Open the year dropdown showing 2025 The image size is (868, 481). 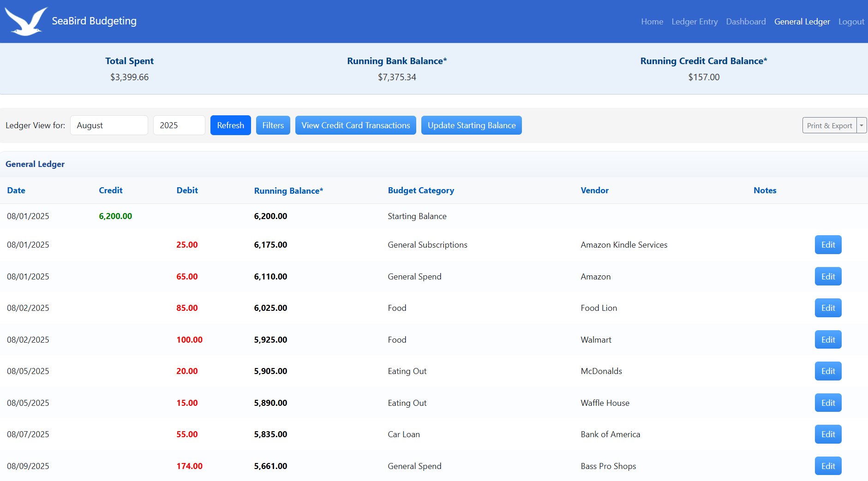tap(179, 125)
